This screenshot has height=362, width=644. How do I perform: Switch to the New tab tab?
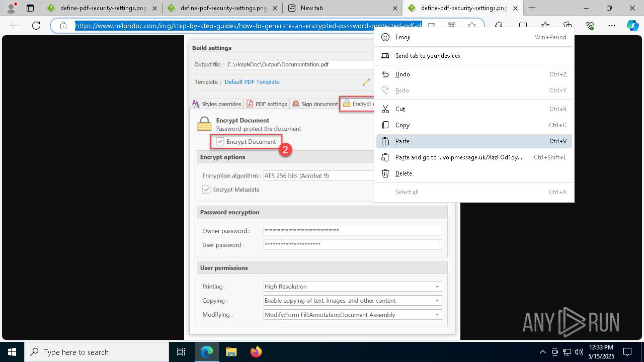342,8
